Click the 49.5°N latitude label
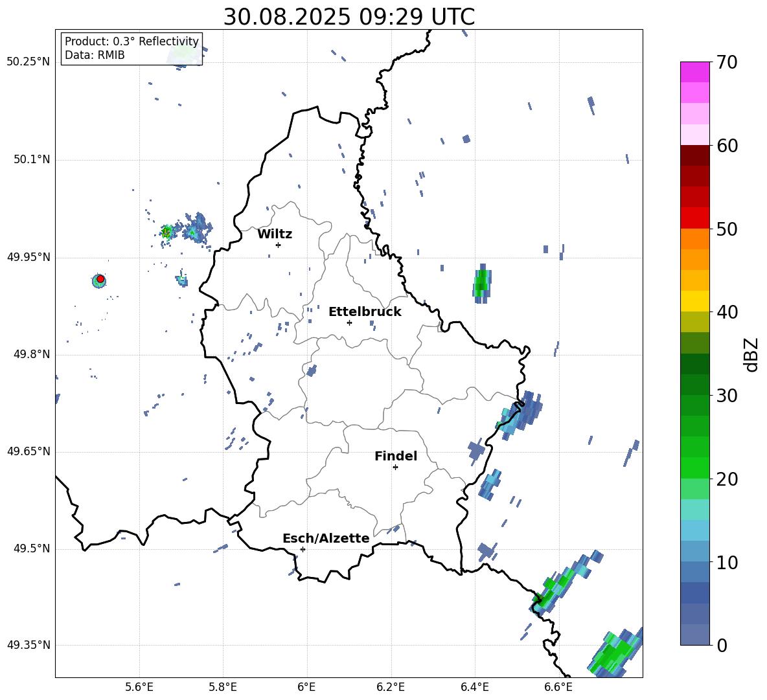Screen dimensions: 767x700 [x=32, y=548]
